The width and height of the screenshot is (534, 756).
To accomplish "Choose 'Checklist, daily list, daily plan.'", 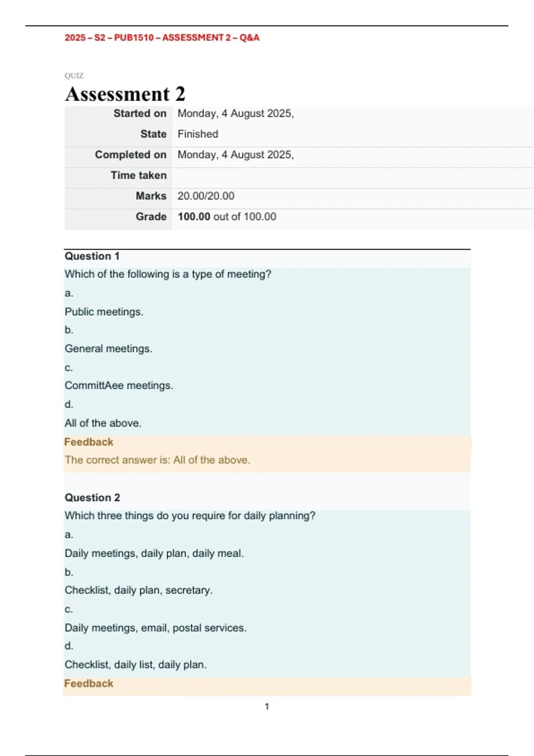I will (x=135, y=665).
